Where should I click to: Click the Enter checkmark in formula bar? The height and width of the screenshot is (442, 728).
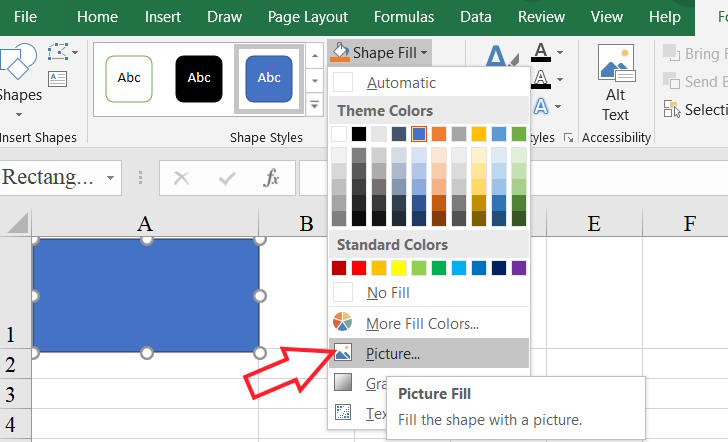point(227,178)
